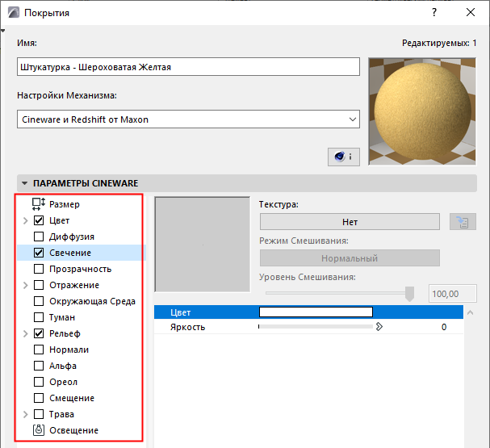This screenshot has width=490, height=448.
Task: Expand the Отражение channel chevron
Action: [x=26, y=285]
